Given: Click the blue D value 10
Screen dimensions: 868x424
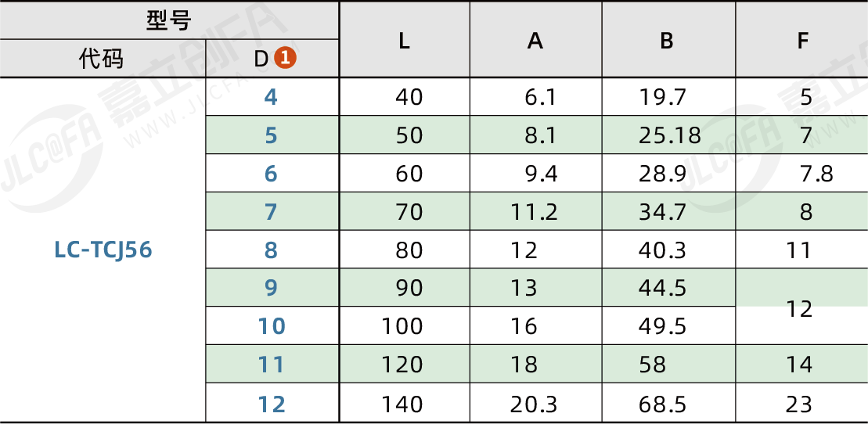Looking at the screenshot, I should click(272, 326).
